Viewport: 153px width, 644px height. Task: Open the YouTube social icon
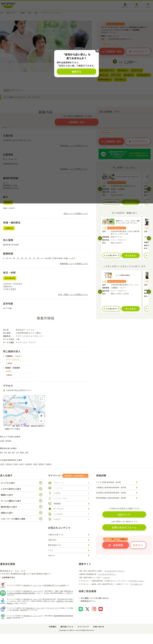click(x=101, y=609)
